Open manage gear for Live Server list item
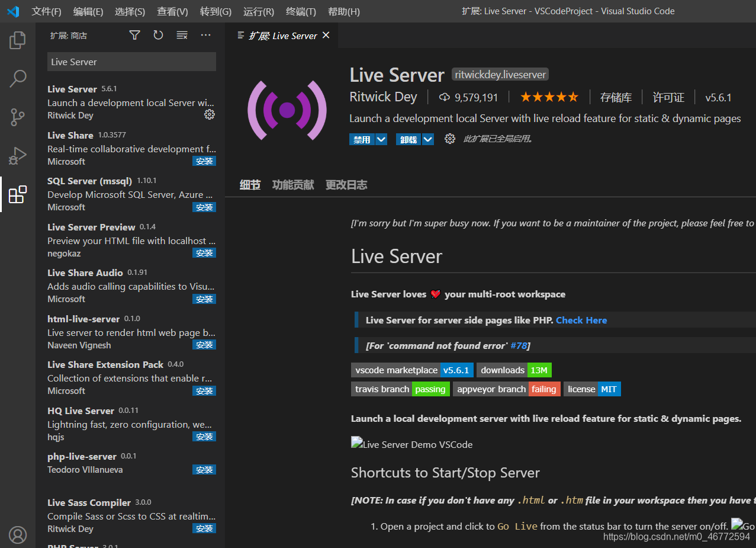756x548 pixels. point(210,114)
